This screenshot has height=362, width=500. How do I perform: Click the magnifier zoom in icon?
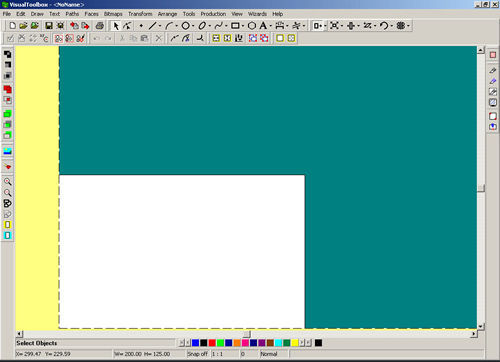[7, 182]
